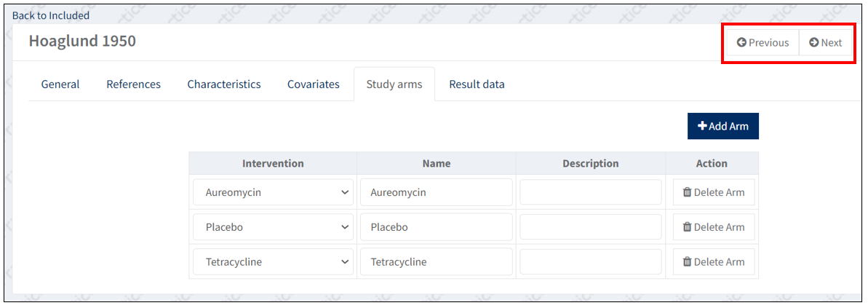
Task: Open the References tab
Action: (133, 84)
